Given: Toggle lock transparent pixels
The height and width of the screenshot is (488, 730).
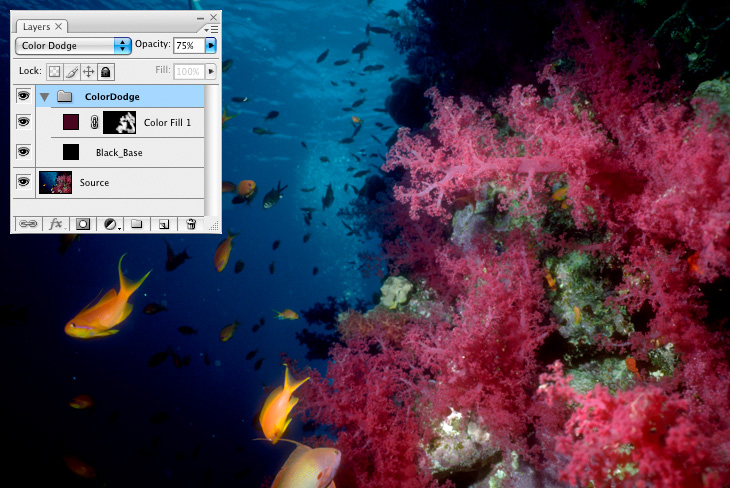Looking at the screenshot, I should click(x=55, y=72).
